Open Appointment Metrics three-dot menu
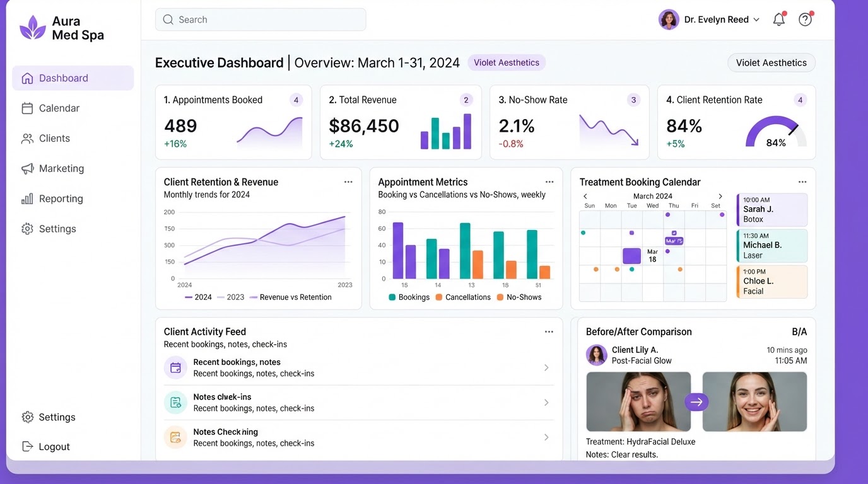Viewport: 868px width, 484px height. coord(549,181)
